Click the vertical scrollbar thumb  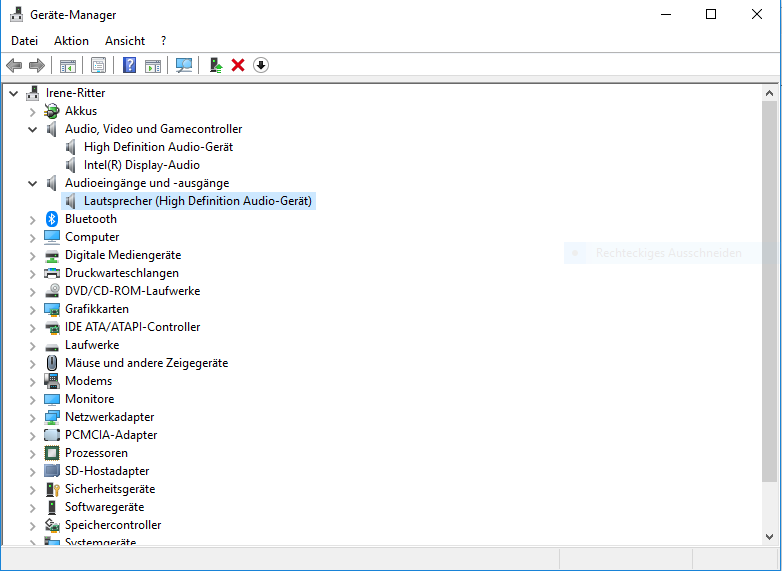(769, 292)
